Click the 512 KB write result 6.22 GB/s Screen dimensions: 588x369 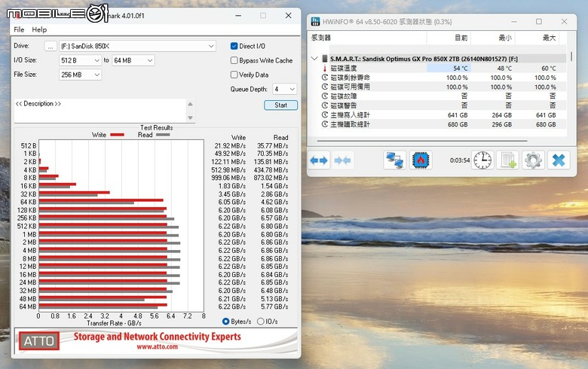point(232,226)
